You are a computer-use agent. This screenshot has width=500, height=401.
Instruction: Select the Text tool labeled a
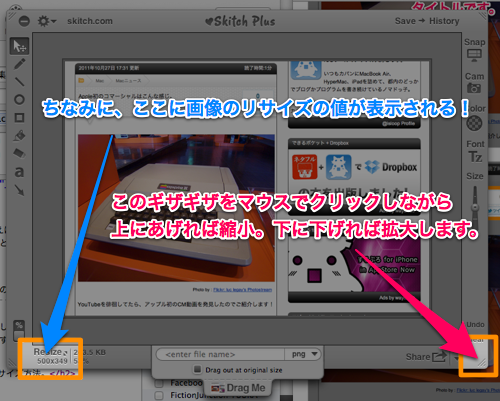[x=19, y=172]
